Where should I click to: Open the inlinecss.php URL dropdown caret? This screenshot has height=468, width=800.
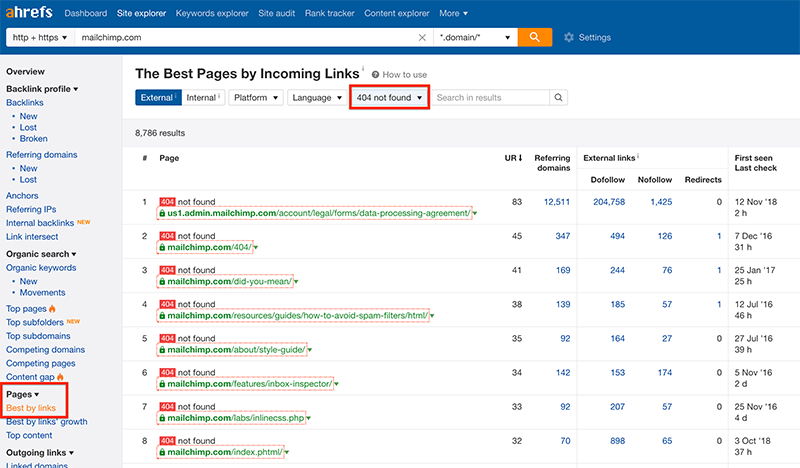(x=309, y=418)
